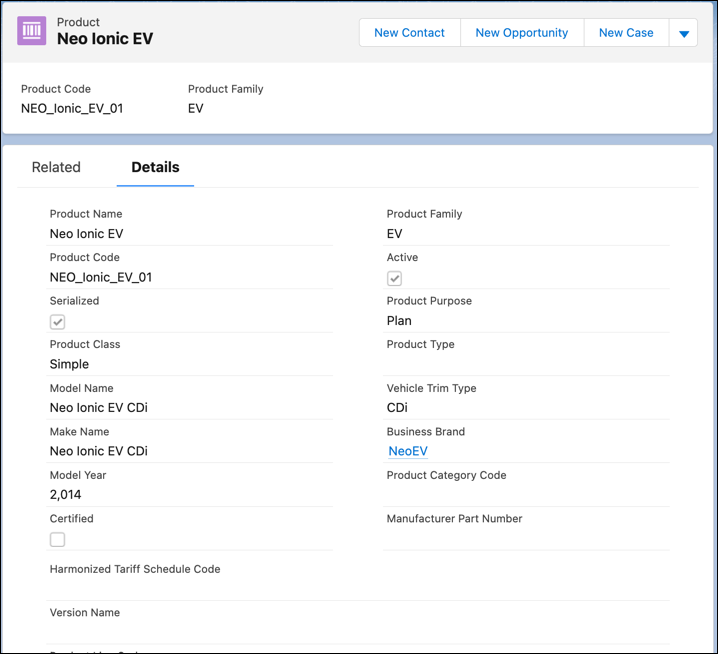Open the NeoEV business brand link
Image resolution: width=718 pixels, height=654 pixels.
pyautogui.click(x=408, y=451)
